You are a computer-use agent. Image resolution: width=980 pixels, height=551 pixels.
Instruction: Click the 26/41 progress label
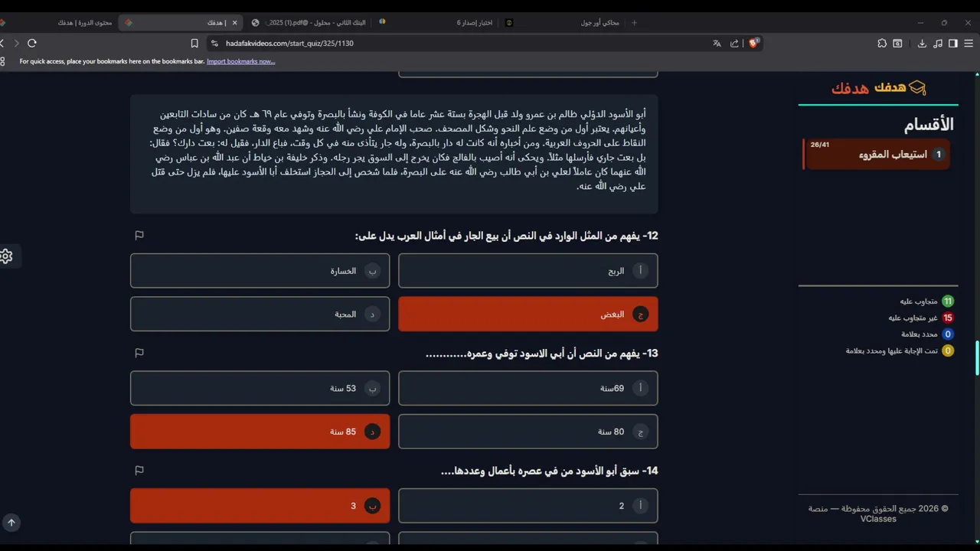point(820,145)
